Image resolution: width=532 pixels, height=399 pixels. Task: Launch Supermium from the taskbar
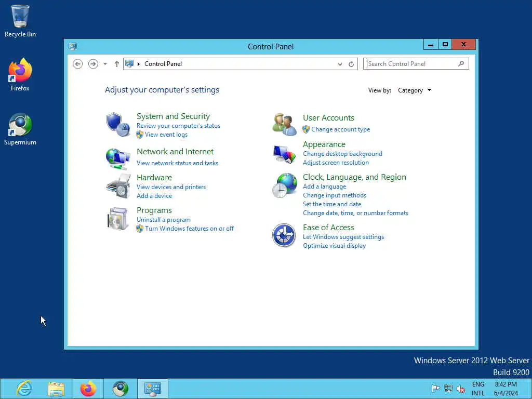point(120,389)
